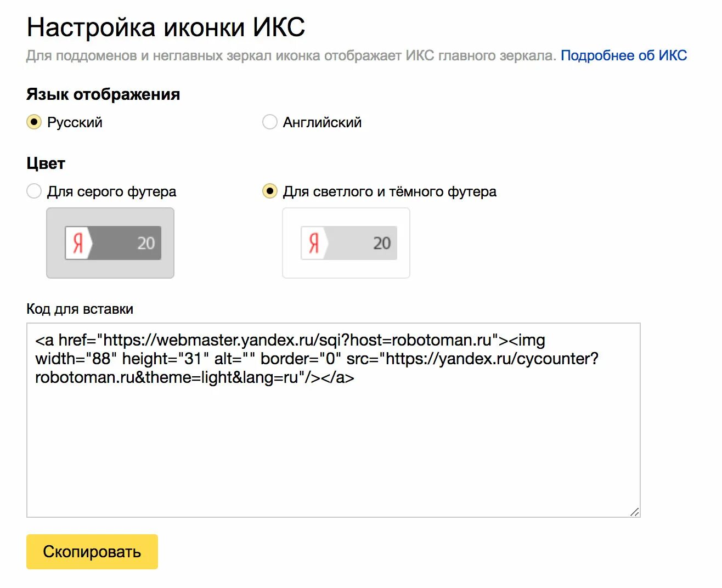Viewport: 722px width, 588px height.
Task: Focus the embed code text area
Action: click(334, 420)
